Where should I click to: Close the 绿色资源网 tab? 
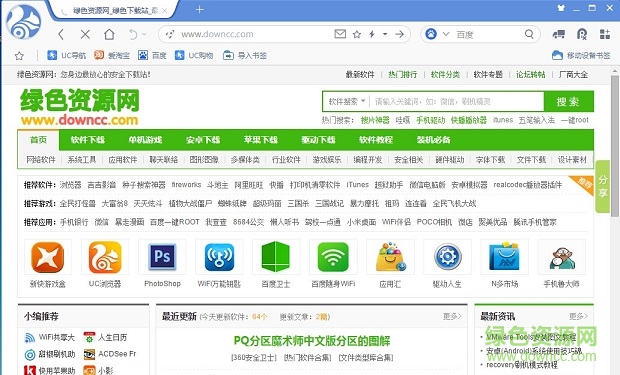coord(164,11)
